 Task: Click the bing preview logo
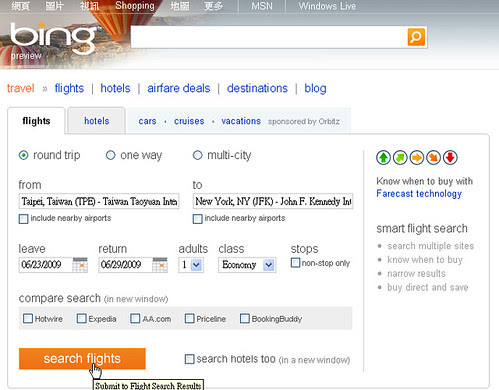coord(52,41)
